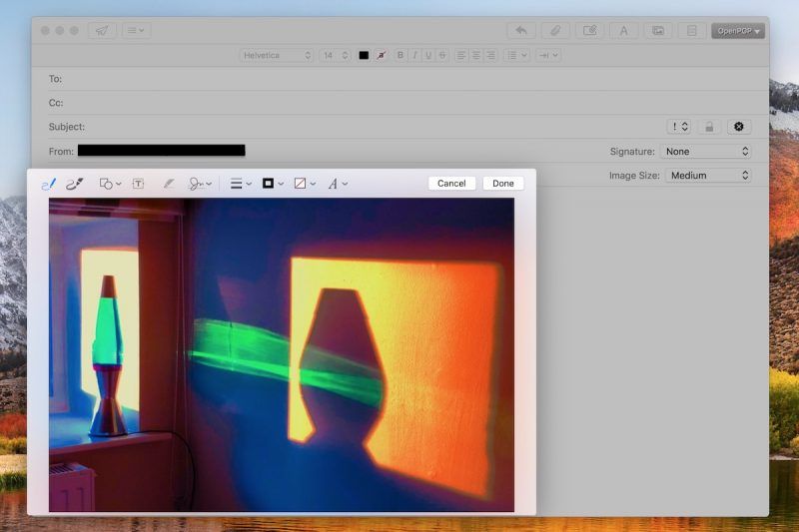Click the Reply arrow icon in toolbar

click(x=520, y=31)
